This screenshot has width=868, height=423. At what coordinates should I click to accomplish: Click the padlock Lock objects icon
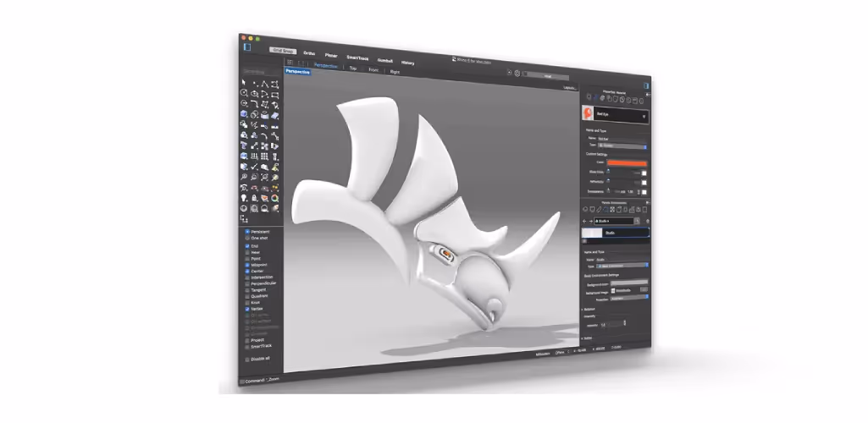[254, 198]
